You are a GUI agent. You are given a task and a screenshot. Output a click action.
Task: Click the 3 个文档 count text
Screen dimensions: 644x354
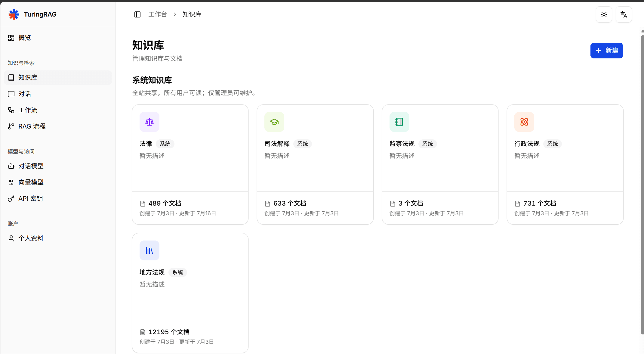[x=411, y=204]
